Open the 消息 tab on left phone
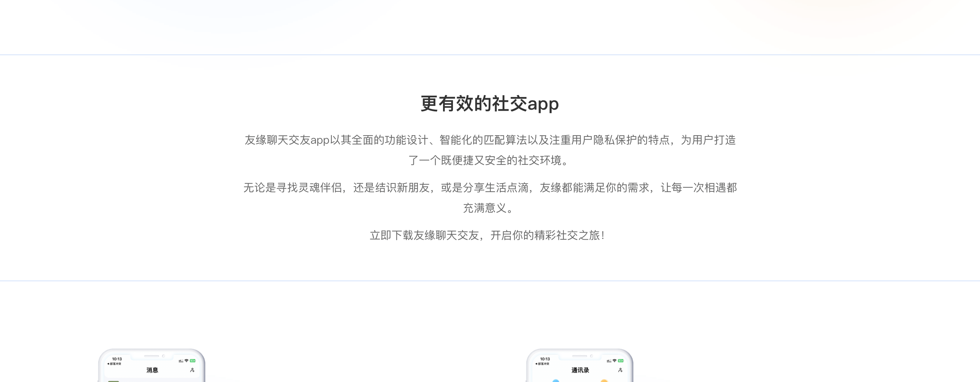Image resolution: width=980 pixels, height=382 pixels. point(152,370)
